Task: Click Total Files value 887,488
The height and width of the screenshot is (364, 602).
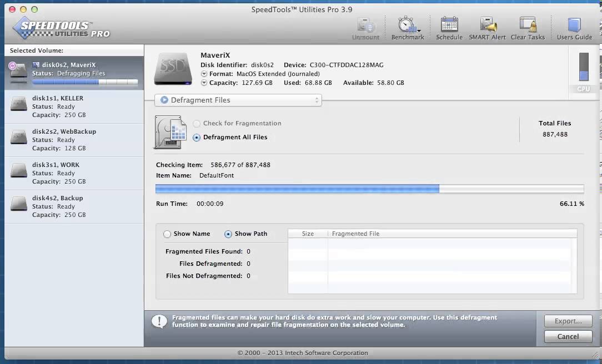Action: (555, 134)
